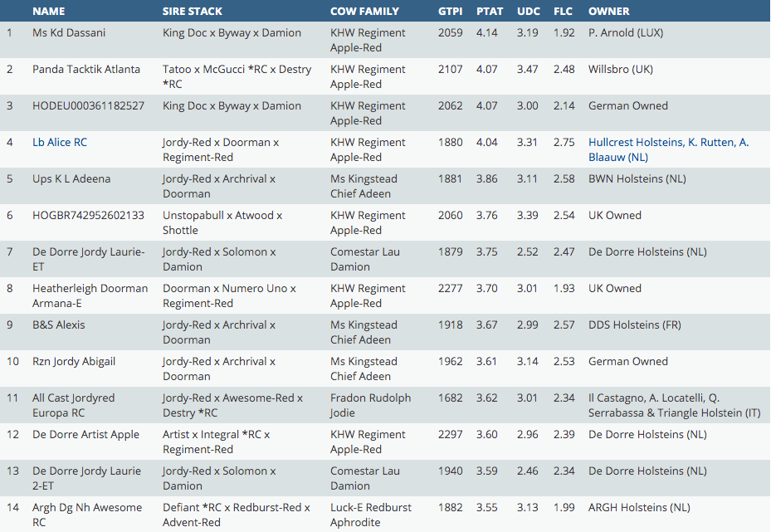
Task: Click on B&S Alexis name
Action: tap(58, 325)
